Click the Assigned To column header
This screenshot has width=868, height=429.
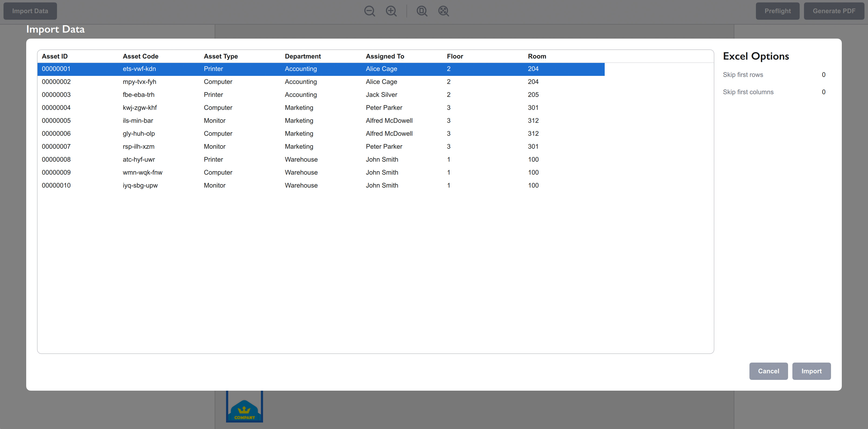coord(385,56)
